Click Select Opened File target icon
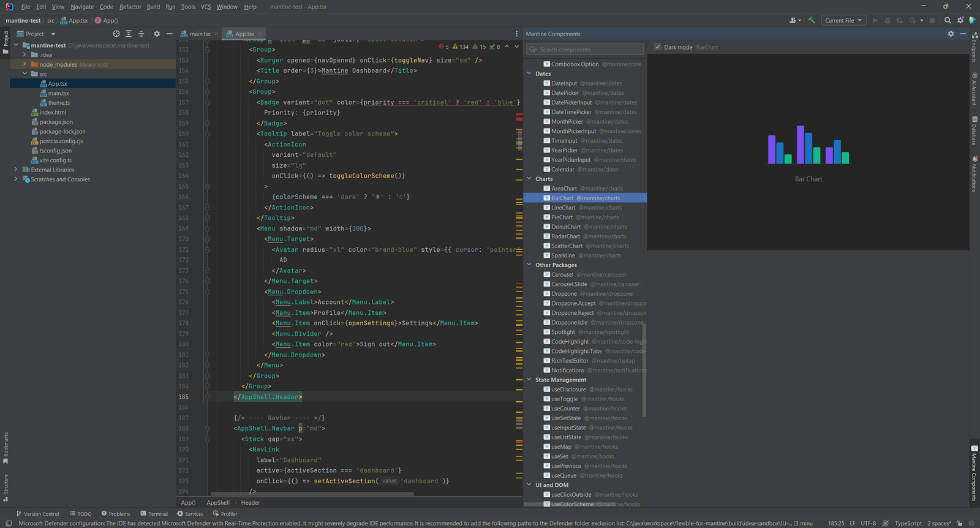This screenshot has height=528, width=980. 116,34
